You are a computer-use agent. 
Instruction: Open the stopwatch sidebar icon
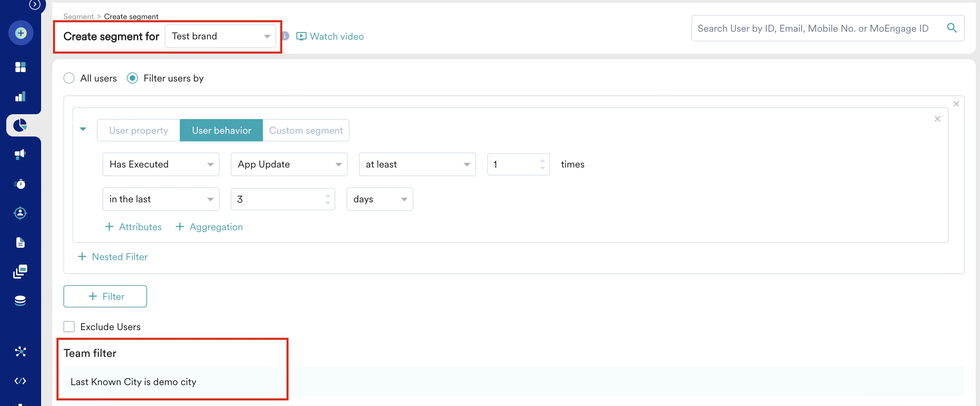[20, 184]
